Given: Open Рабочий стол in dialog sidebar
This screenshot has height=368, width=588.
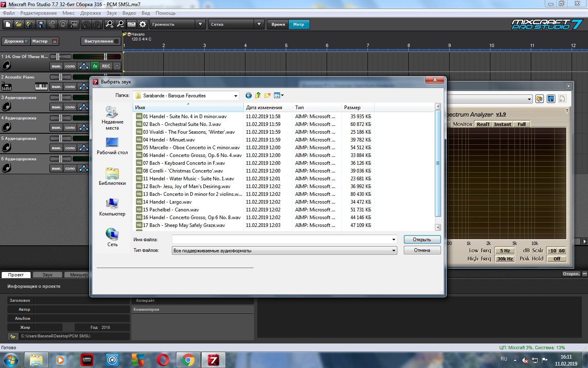Looking at the screenshot, I should pos(112,146).
